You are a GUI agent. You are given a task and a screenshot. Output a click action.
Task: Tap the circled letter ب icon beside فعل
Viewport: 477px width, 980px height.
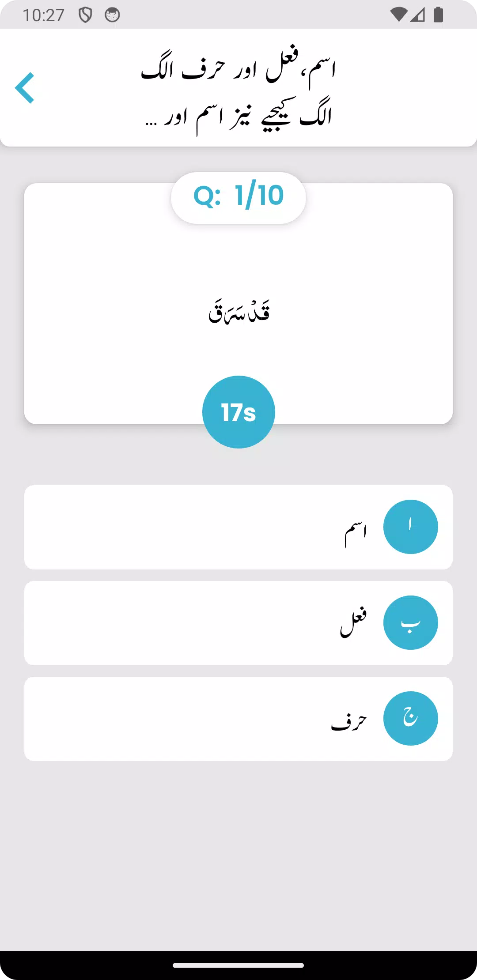(x=411, y=622)
